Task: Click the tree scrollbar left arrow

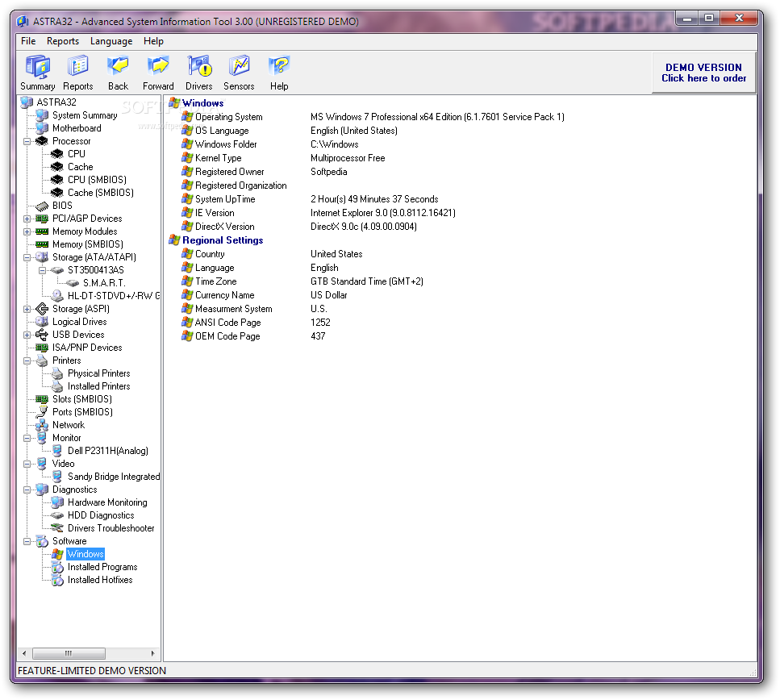Action: click(24, 653)
